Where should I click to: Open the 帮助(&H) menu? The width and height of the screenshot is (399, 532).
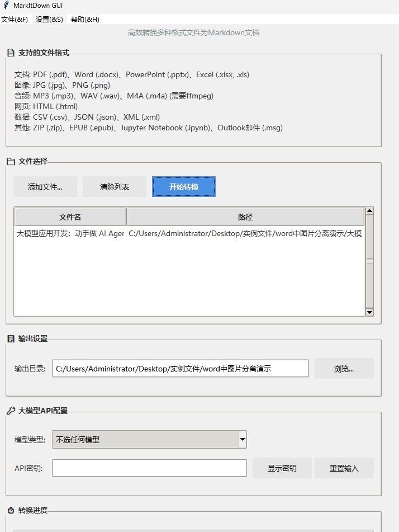point(85,20)
